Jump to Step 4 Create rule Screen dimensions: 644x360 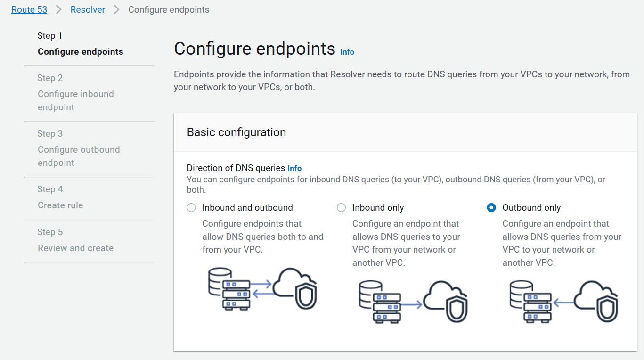point(60,205)
